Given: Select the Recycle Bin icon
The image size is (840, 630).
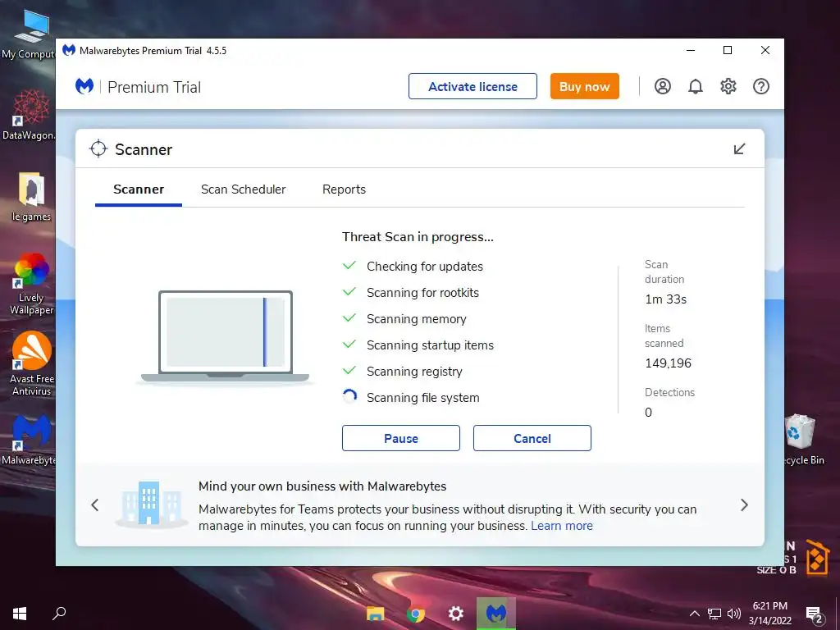Looking at the screenshot, I should (x=802, y=440).
